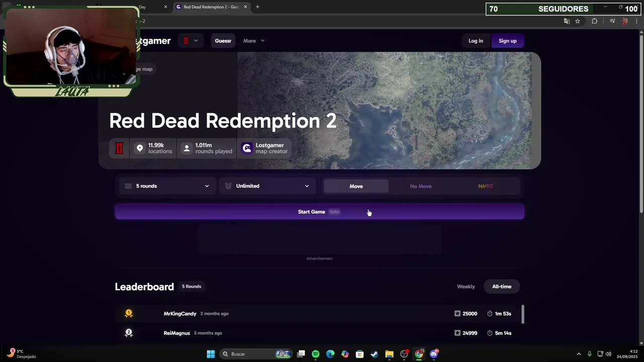Screen dimensions: 644x362
Task: Click the Sign up button
Action: point(507,41)
